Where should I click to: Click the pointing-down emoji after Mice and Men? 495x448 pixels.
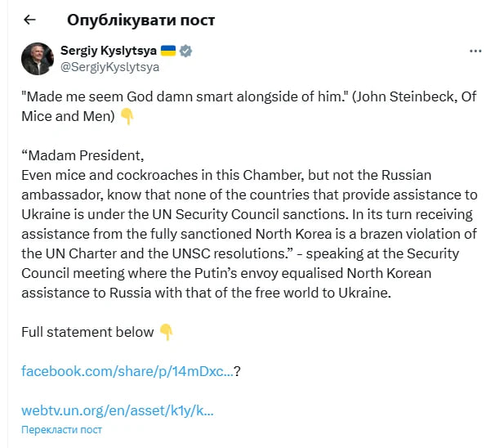coord(127,116)
